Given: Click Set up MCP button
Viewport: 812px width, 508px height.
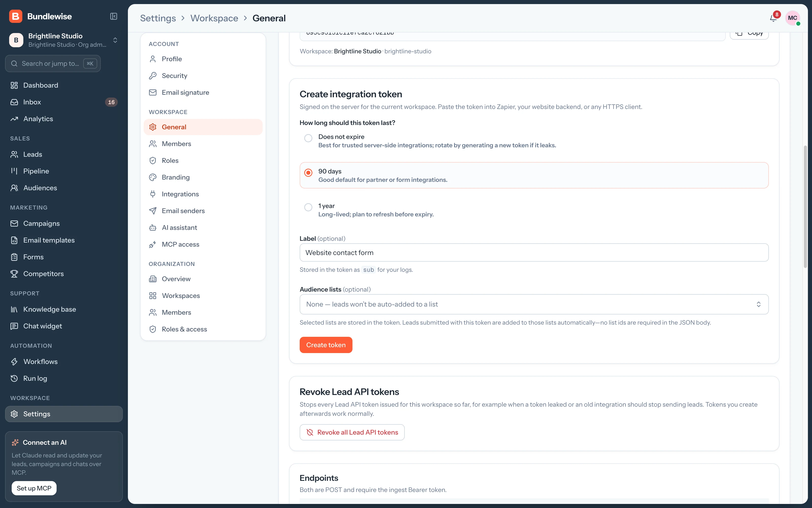Looking at the screenshot, I should coord(34,488).
